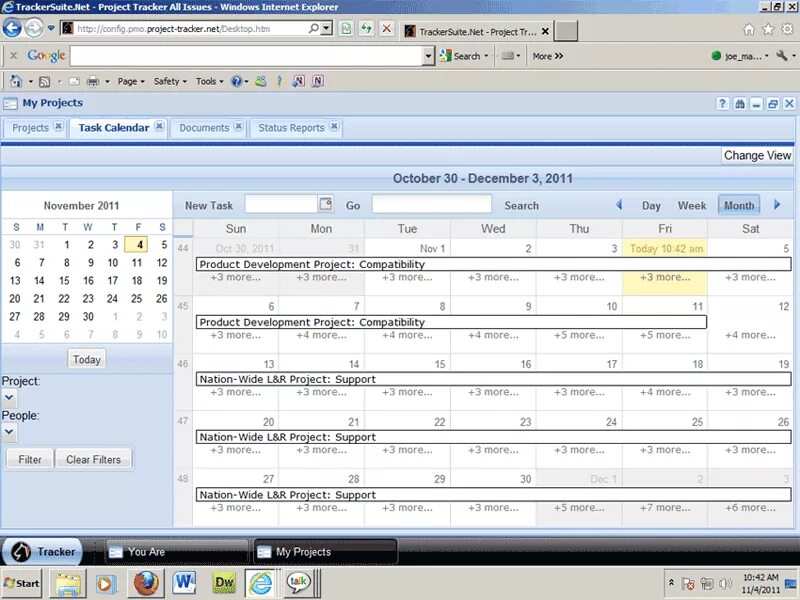Open the address bar history dropdown

coord(327,29)
